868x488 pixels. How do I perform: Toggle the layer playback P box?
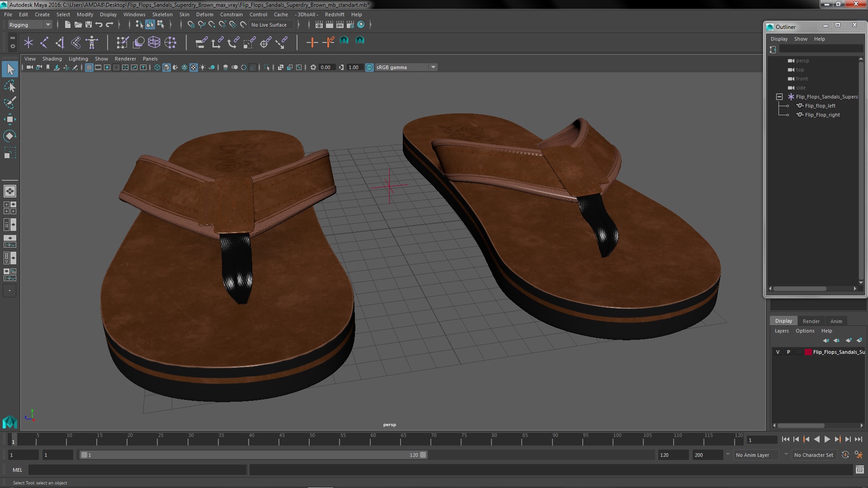[788, 352]
